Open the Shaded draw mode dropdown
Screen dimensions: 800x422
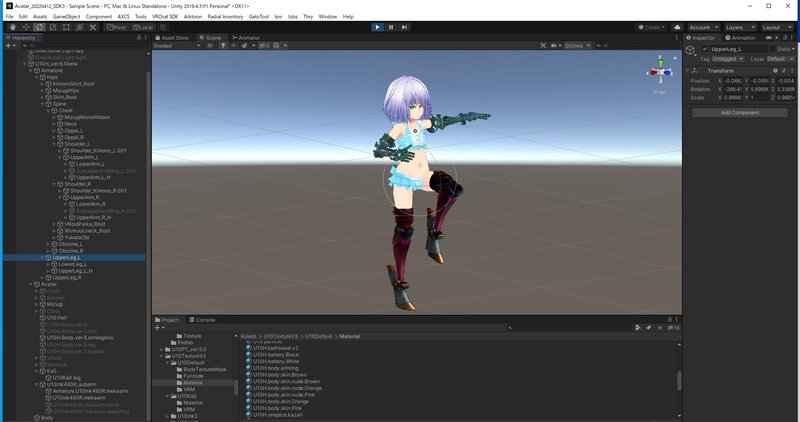pyautogui.click(x=177, y=45)
